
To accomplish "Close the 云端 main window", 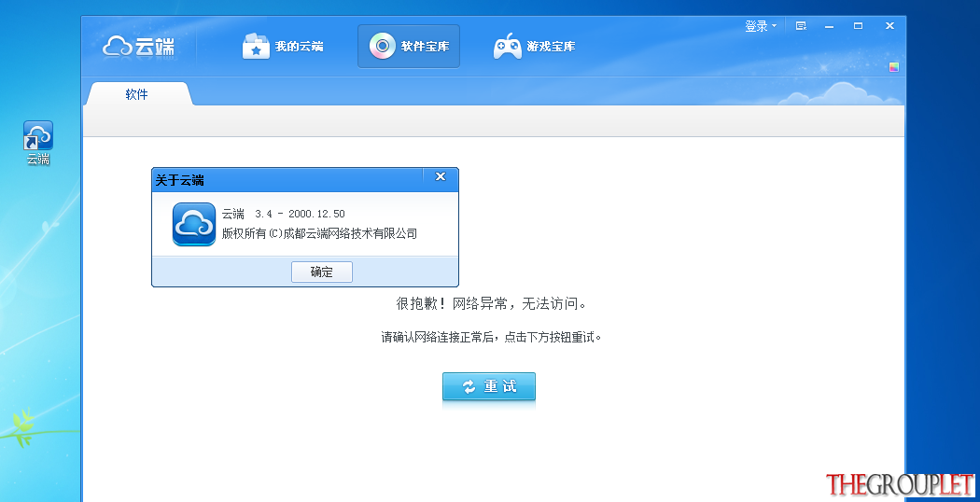I will 889,26.
